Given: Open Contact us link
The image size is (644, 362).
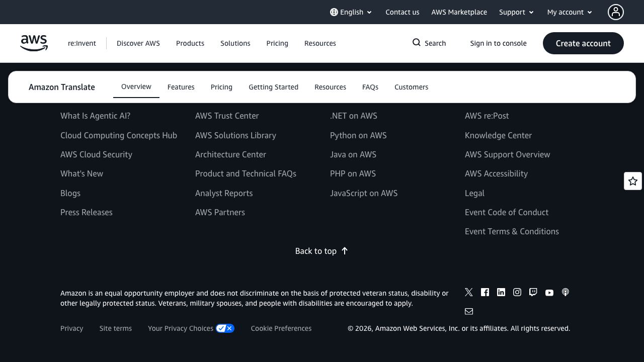Looking at the screenshot, I should click(403, 12).
